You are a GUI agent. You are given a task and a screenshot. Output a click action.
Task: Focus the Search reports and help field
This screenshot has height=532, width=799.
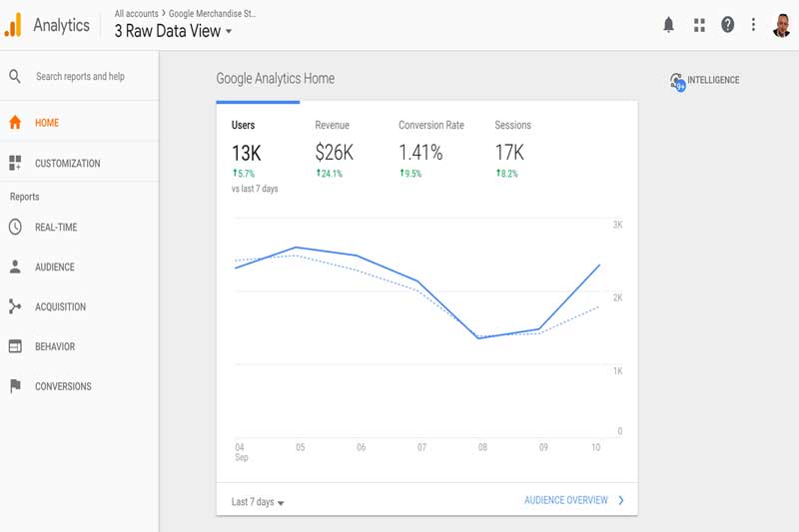click(x=80, y=77)
